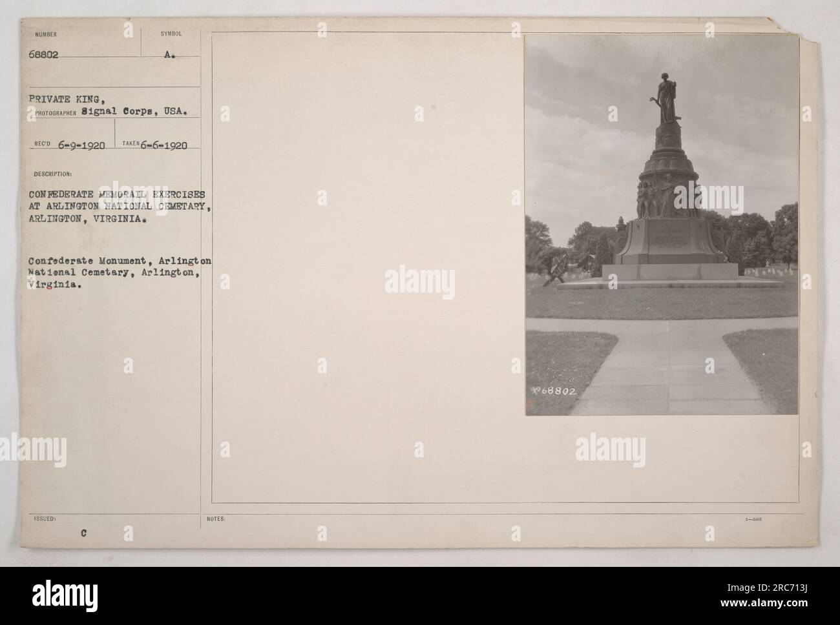Click the number value 68802 on the card
840x625 pixels.
pyautogui.click(x=44, y=56)
